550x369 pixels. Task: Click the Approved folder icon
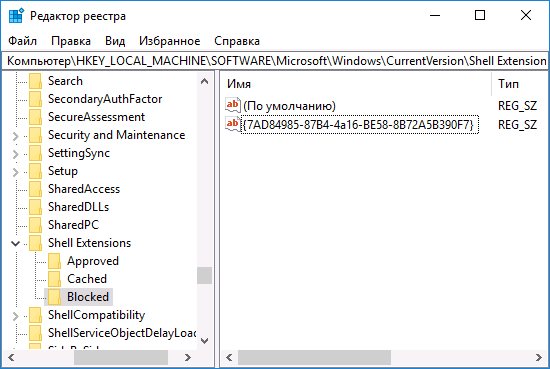click(54, 261)
